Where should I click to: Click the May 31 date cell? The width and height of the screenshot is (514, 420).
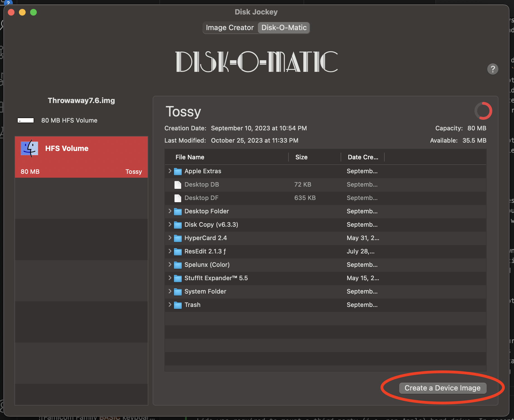click(x=363, y=238)
